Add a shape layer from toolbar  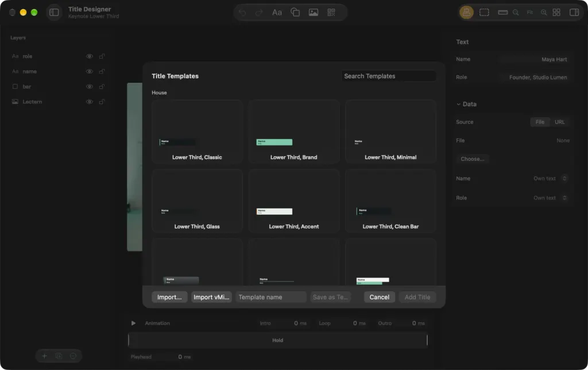[x=295, y=13]
